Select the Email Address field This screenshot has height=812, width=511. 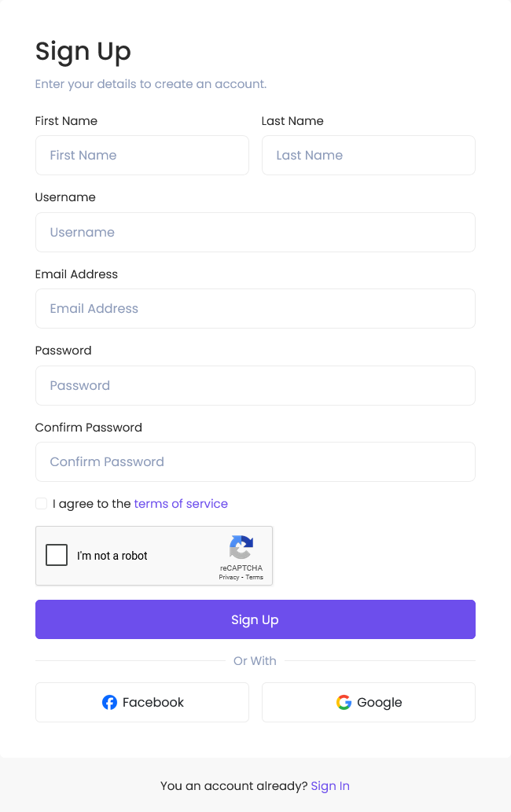pos(256,309)
